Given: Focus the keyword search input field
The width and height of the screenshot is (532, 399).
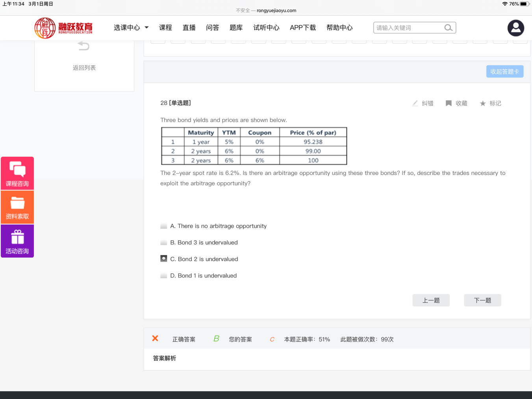Looking at the screenshot, I should [x=408, y=28].
